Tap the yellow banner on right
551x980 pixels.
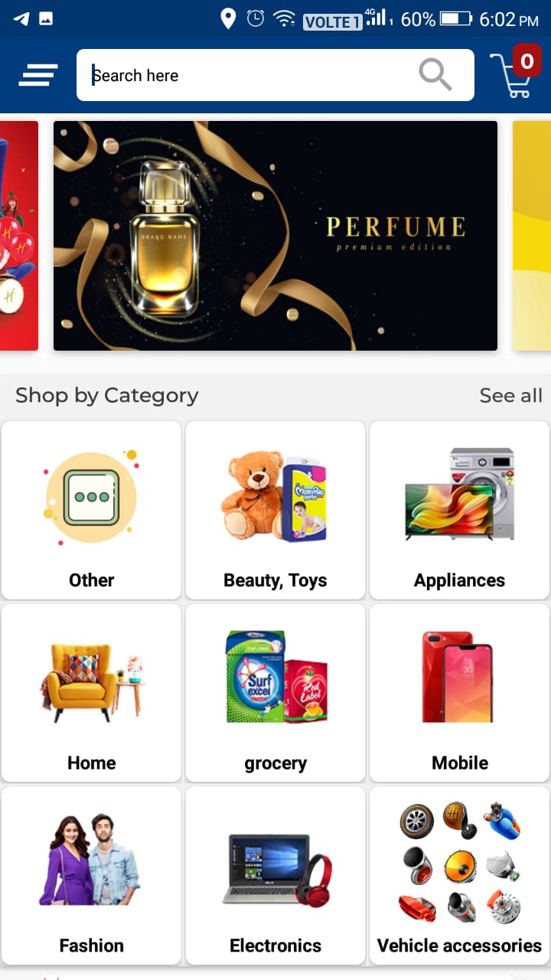click(x=532, y=236)
